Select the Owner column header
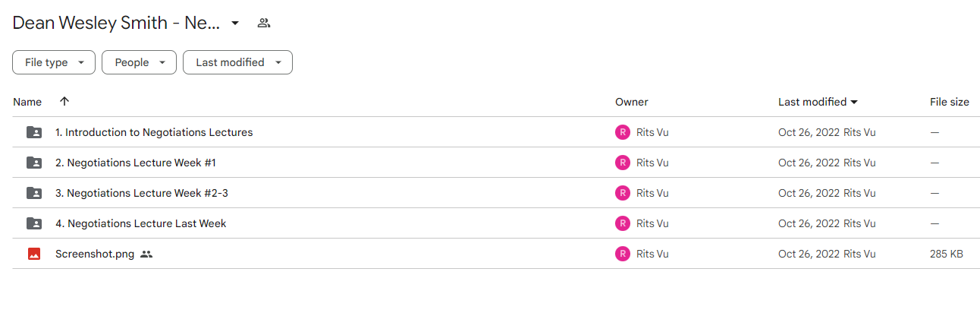980x313 pixels. pyautogui.click(x=632, y=102)
